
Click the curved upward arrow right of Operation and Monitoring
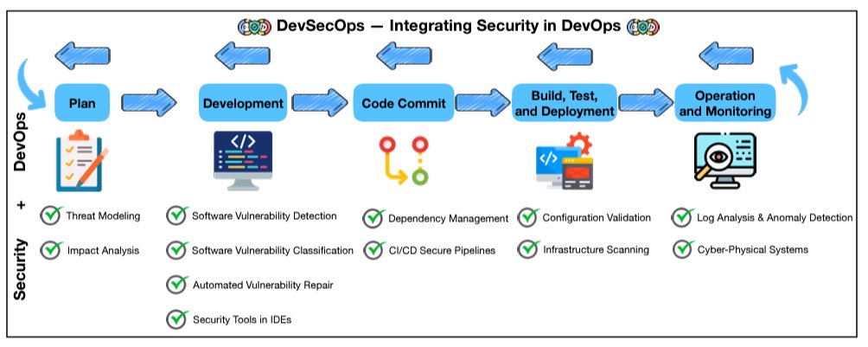tap(794, 88)
